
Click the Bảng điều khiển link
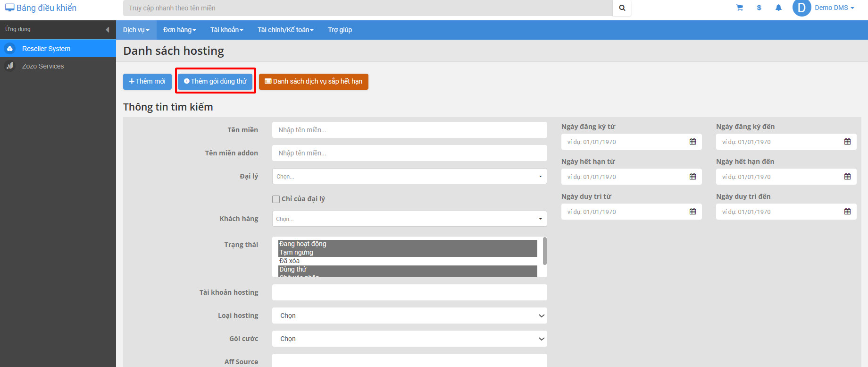(41, 8)
